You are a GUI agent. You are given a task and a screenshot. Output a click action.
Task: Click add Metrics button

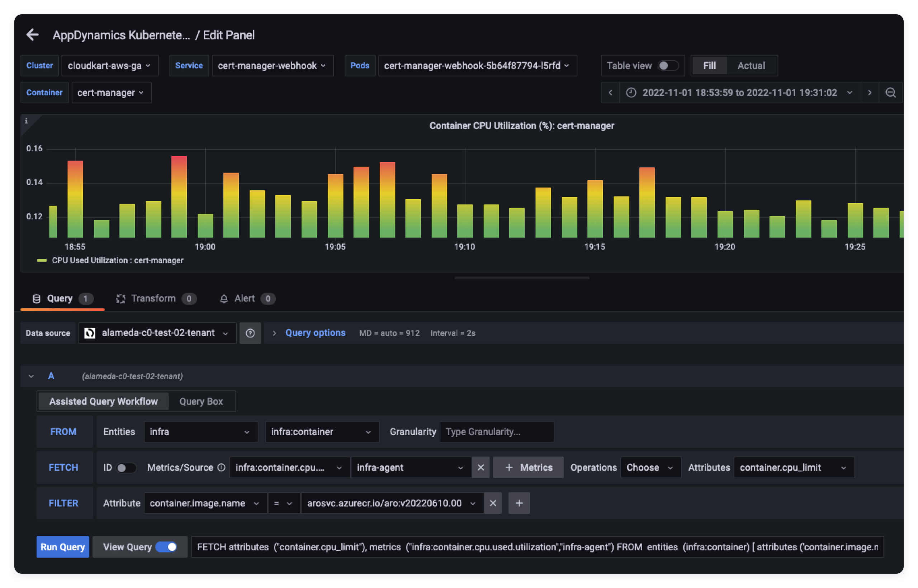tap(528, 467)
